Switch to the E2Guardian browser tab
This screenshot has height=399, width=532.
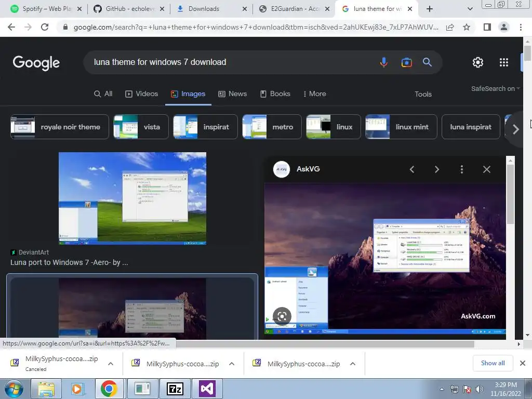(x=294, y=9)
